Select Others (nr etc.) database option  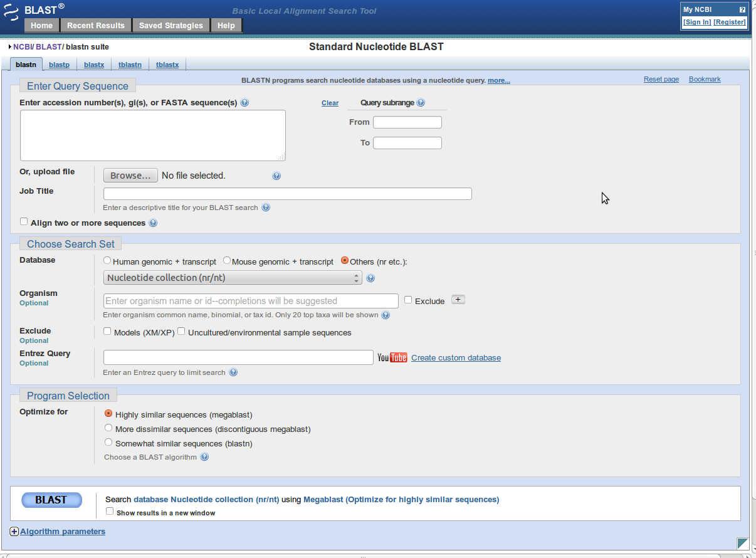click(x=345, y=260)
